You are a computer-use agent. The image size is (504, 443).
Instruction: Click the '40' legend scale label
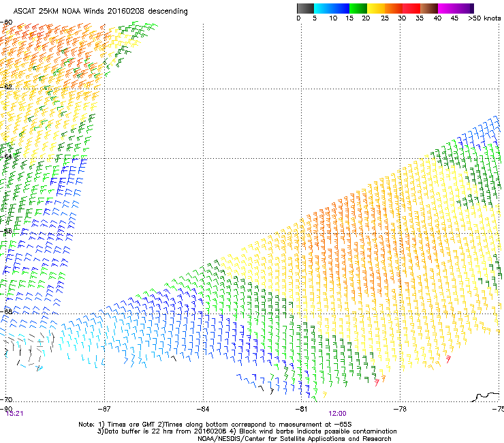(437, 18)
